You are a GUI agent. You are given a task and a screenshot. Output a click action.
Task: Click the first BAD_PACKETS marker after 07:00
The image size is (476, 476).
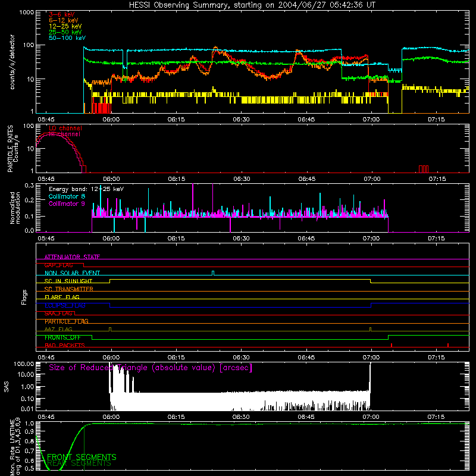click(x=392, y=345)
